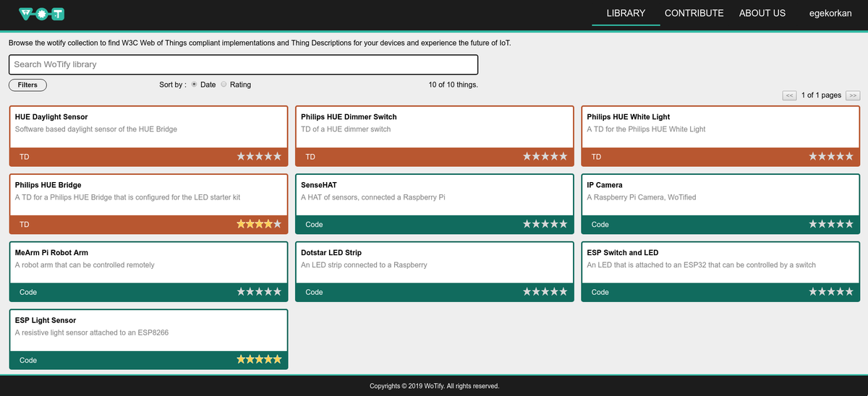Click '1 of 1 pages' indicator
Image resolution: width=868 pixels, height=396 pixels.
point(821,95)
